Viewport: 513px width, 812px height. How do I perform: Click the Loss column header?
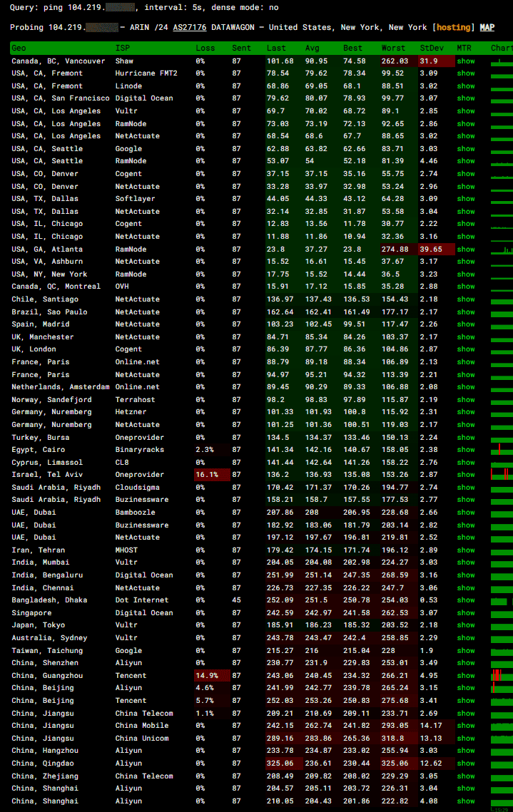coord(205,48)
